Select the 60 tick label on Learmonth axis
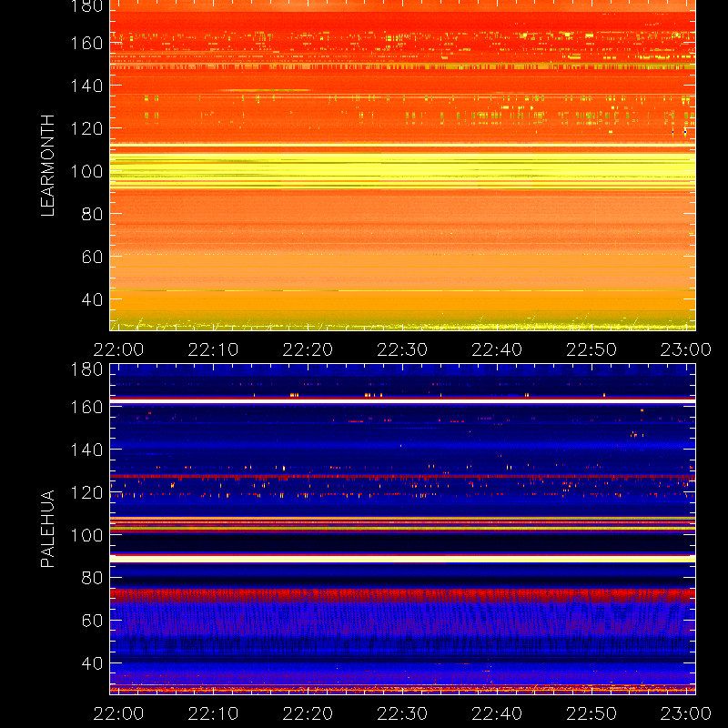 92,257
